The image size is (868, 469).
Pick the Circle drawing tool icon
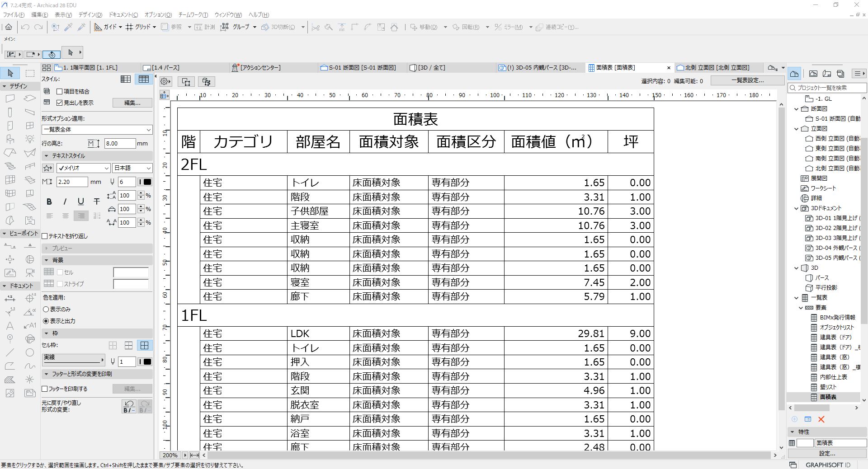point(30,352)
